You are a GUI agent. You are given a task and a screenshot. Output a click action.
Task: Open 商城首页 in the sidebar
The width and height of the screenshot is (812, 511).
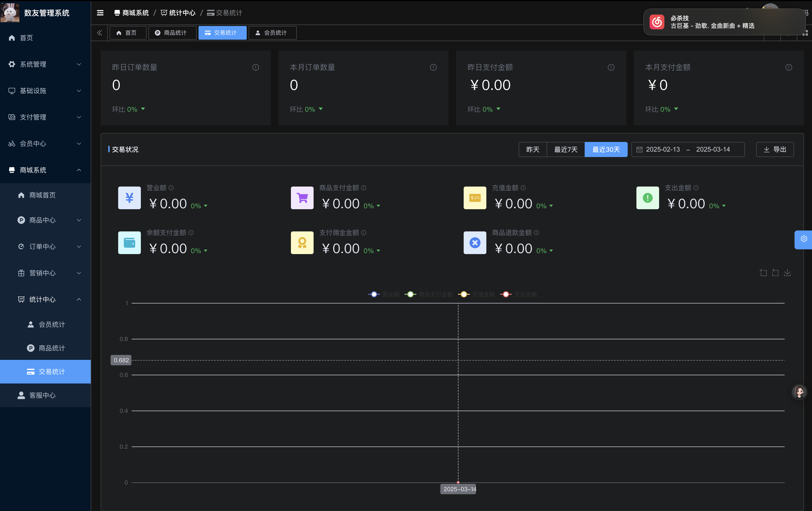click(45, 195)
